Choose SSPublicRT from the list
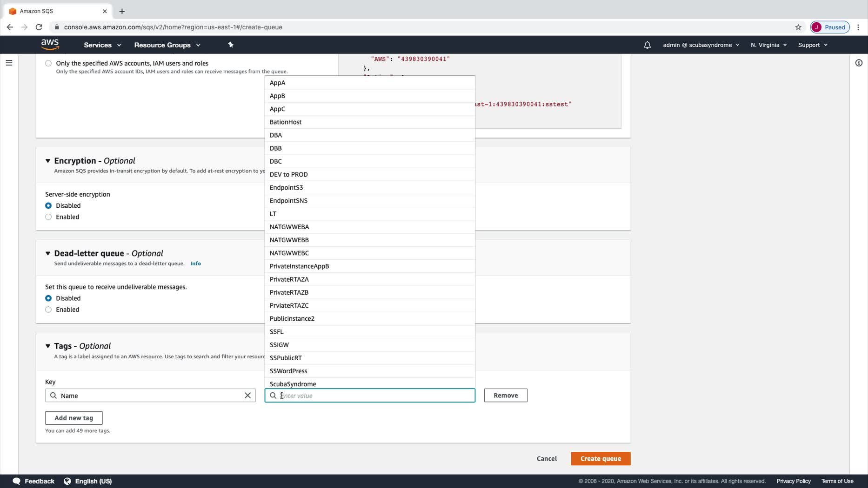 coord(370,358)
